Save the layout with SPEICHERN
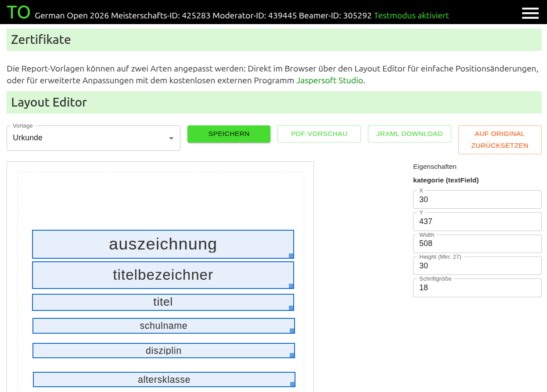The image size is (547, 392). pyautogui.click(x=229, y=134)
